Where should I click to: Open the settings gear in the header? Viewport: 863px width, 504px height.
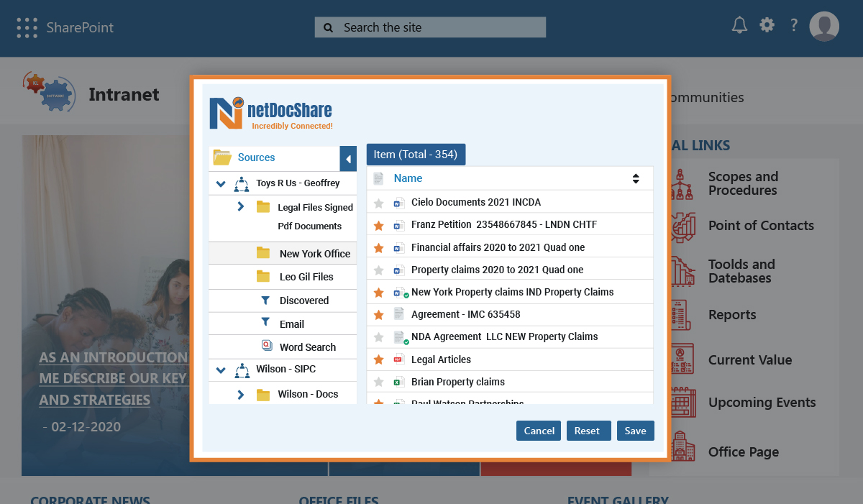click(767, 25)
